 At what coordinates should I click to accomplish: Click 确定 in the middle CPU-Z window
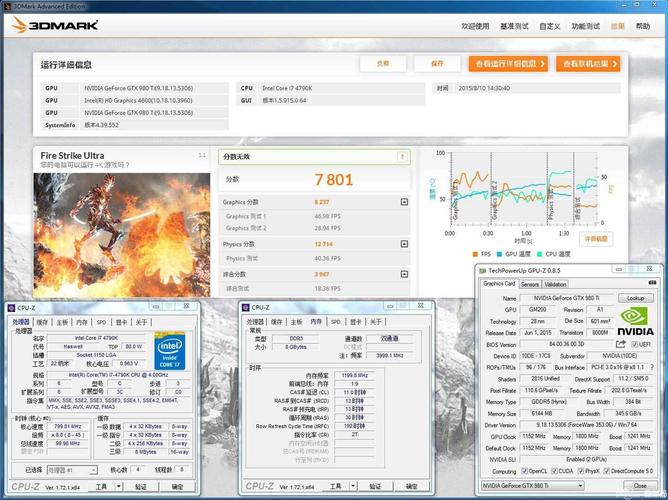[x=412, y=486]
